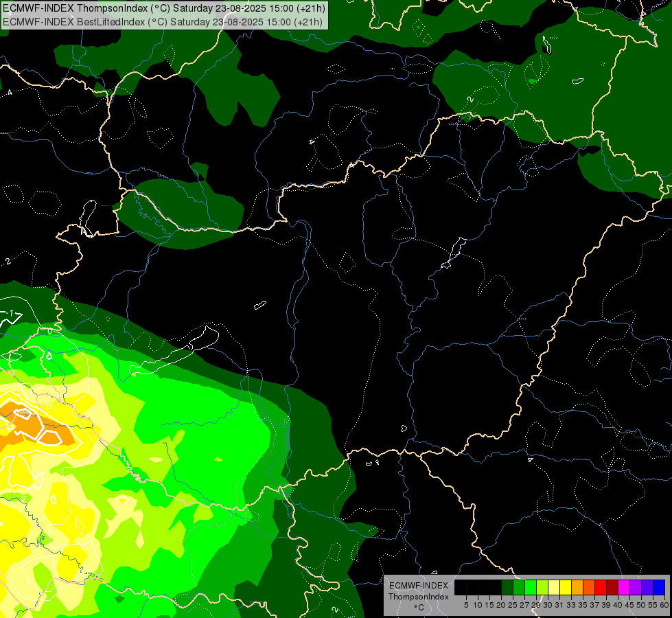Viewport: 672px width, 618px height.
Task: Click legend tick label '5'
Action: coord(466,605)
